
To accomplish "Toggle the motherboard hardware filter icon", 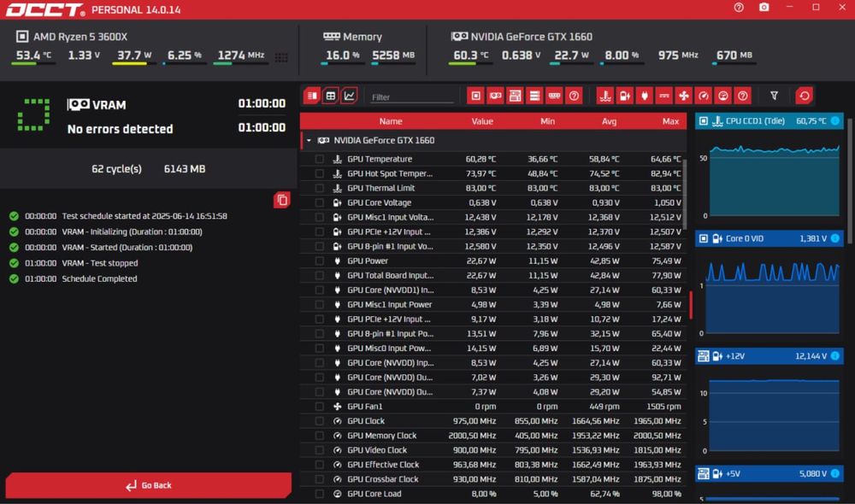I will (516, 96).
